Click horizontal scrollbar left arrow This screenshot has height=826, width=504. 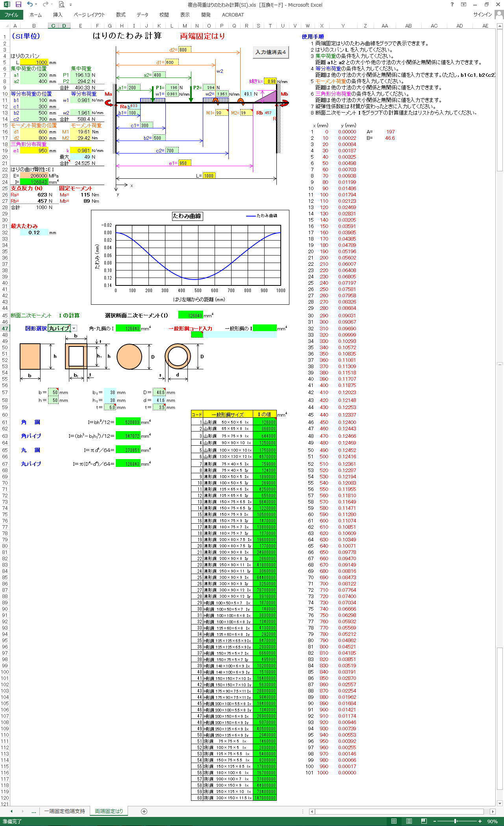[x=312, y=811]
